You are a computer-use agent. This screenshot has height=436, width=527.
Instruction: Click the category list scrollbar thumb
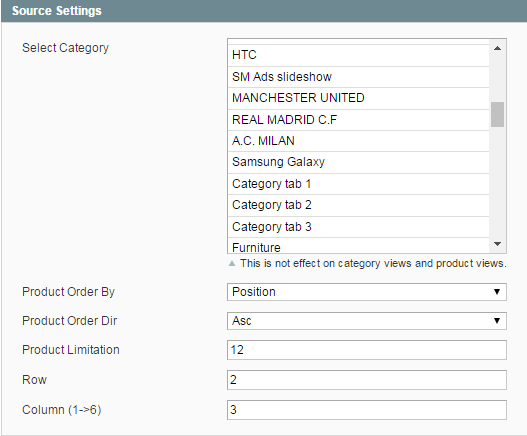pyautogui.click(x=497, y=114)
